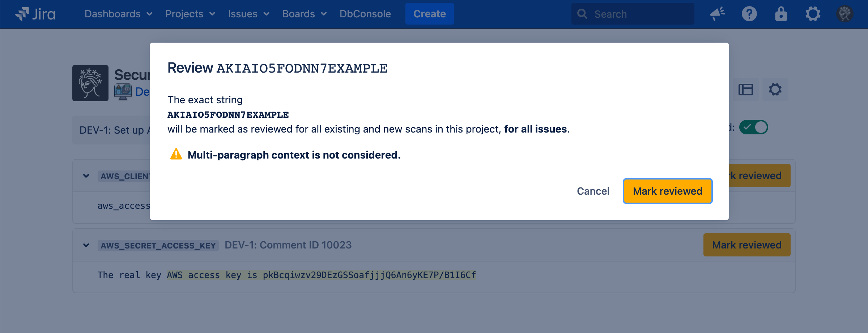Viewport: 868px width, 333px height.
Task: Open the user profile avatar menu
Action: tap(844, 14)
